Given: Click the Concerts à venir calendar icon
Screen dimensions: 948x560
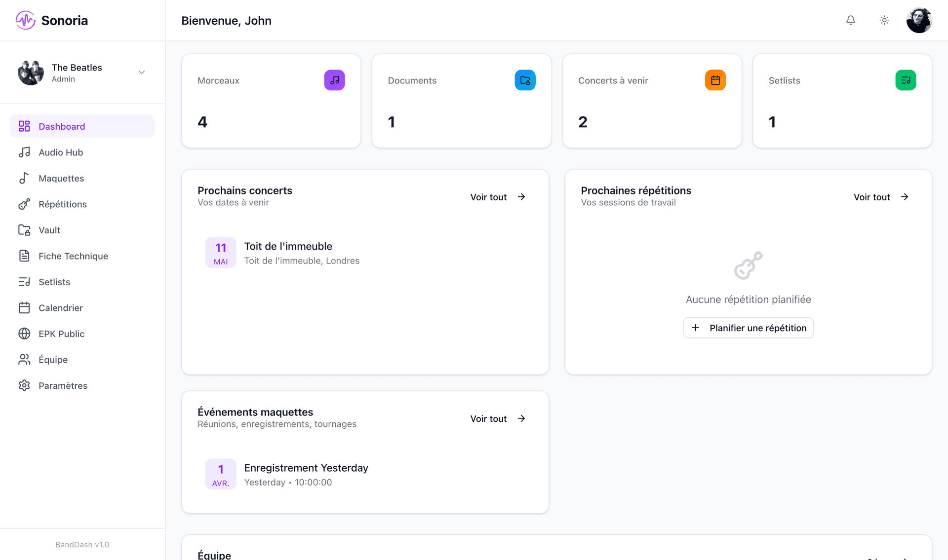Looking at the screenshot, I should (x=715, y=79).
